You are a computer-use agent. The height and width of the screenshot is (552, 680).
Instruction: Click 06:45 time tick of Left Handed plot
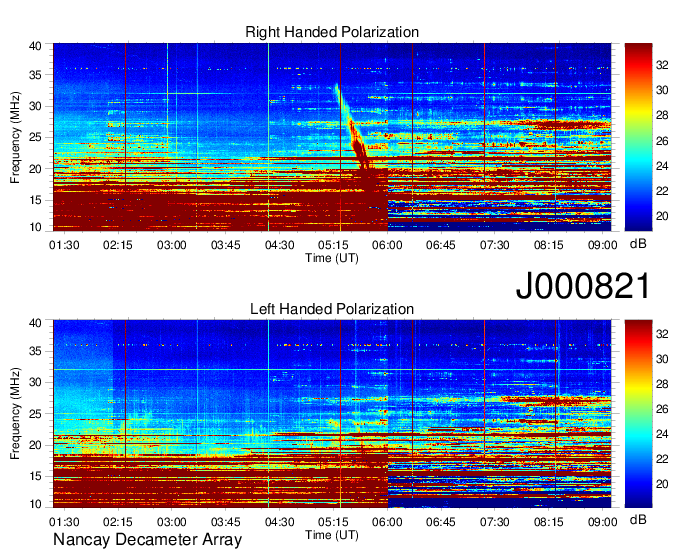[441, 522]
